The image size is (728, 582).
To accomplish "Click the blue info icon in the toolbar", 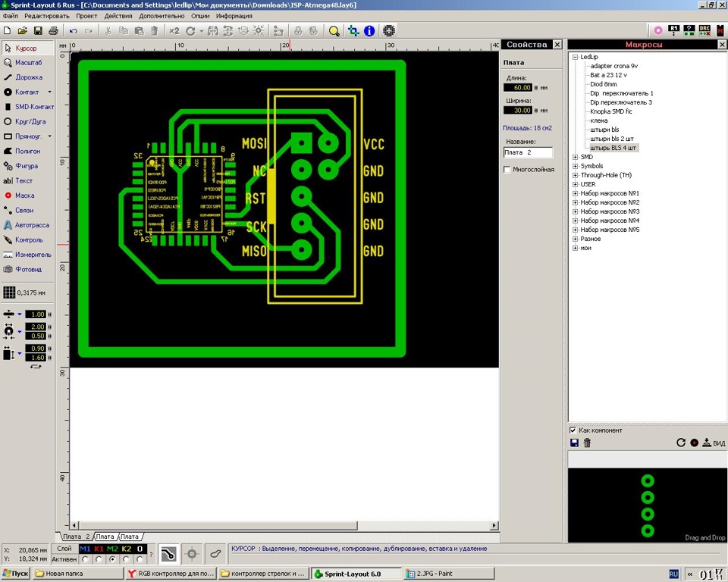I will 369,30.
